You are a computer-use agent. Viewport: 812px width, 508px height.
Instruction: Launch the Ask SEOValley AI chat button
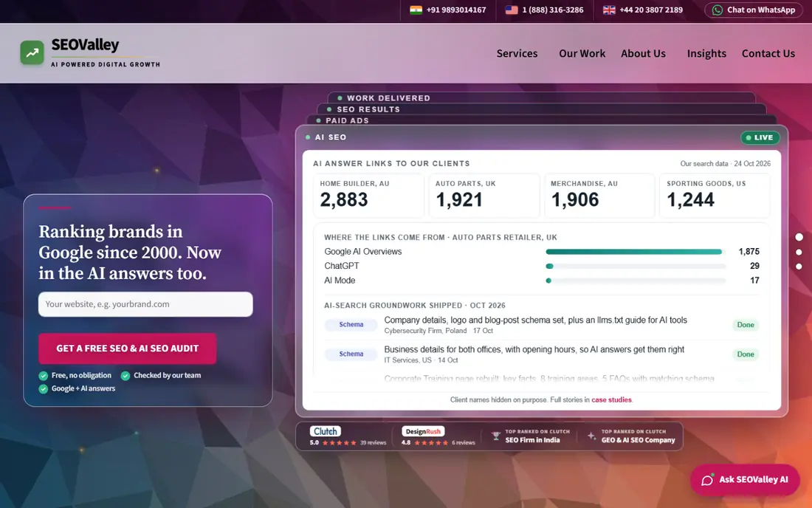pos(745,480)
